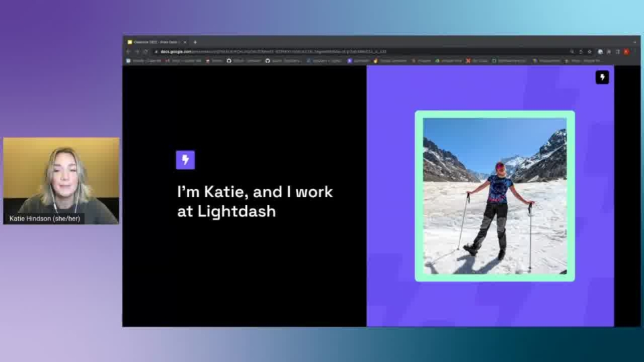Share this page from the address bar
Image resolution: width=644 pixels, height=362 pixels.
point(581,52)
